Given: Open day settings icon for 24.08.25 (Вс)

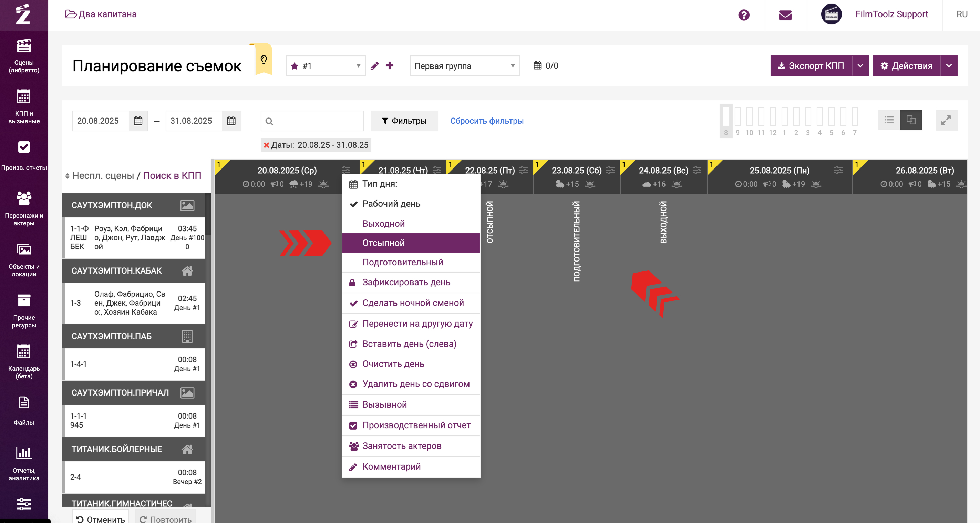Looking at the screenshot, I should click(x=697, y=170).
